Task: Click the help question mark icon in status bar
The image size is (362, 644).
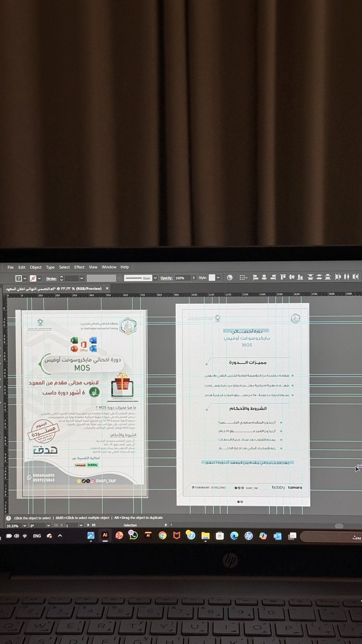Action: (x=9, y=518)
